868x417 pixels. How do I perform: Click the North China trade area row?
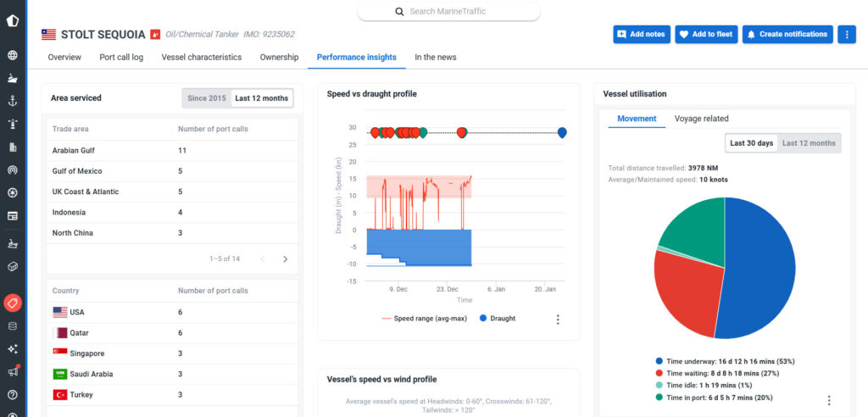(x=172, y=233)
